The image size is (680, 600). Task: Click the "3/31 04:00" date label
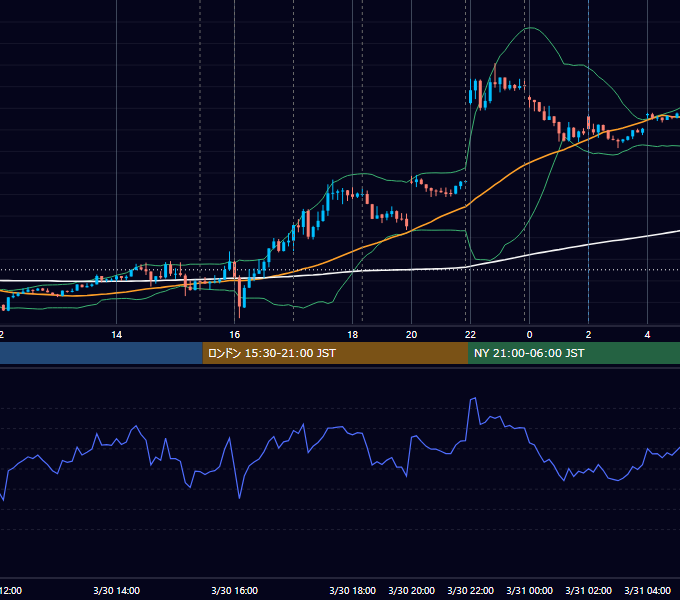[647, 590]
